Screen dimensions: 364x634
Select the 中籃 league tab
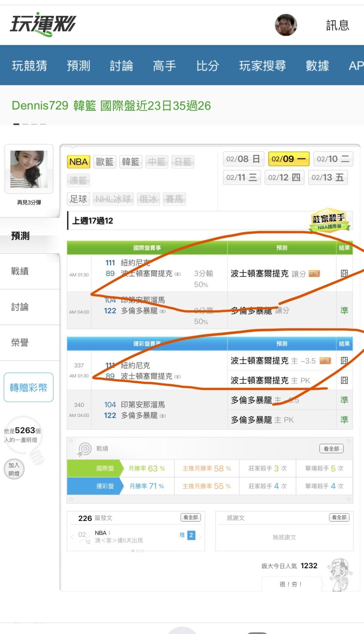coord(157,162)
